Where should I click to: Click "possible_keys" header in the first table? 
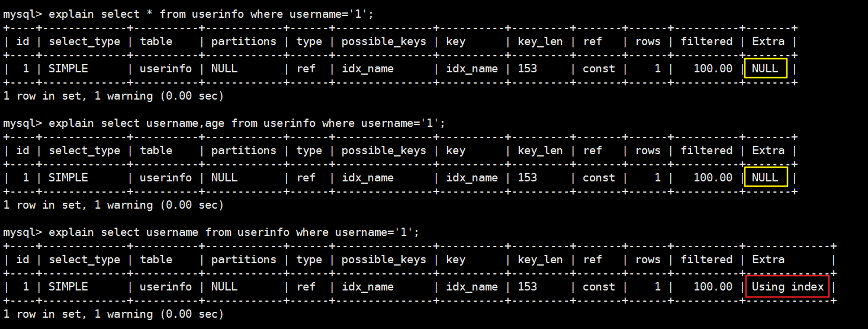(x=384, y=41)
